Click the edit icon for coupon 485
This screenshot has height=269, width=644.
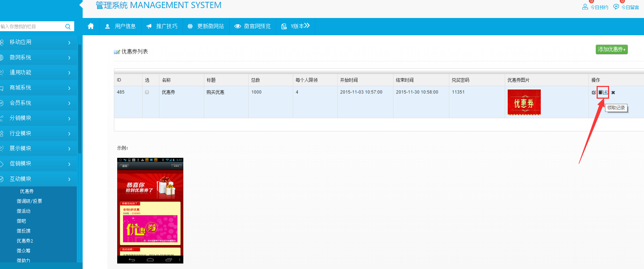(x=594, y=92)
